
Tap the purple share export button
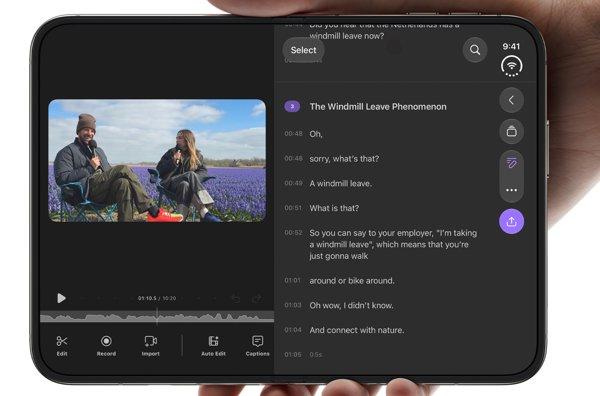pyautogui.click(x=511, y=222)
